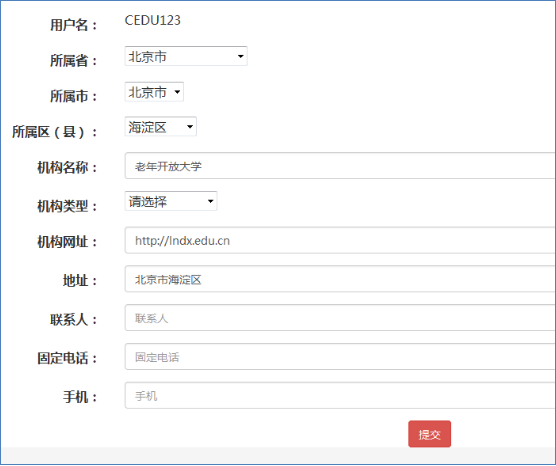Screen dimensions: 556x466
Task: Focus the 固定电话 input field
Action: click(340, 356)
